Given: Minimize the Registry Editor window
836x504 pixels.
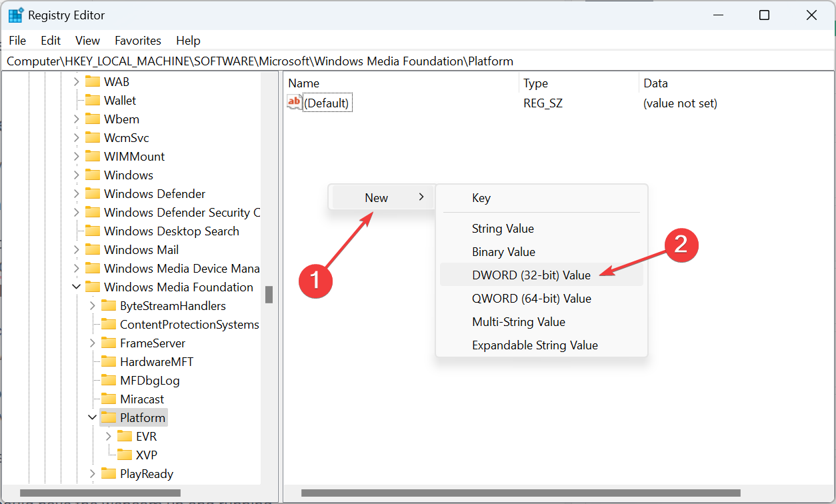Looking at the screenshot, I should [718, 15].
